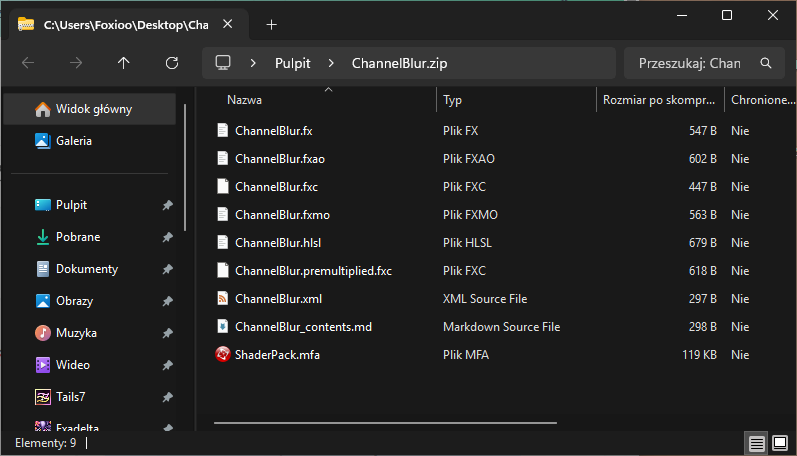Expand chevron after the monitor icon
This screenshot has height=456, width=797.
tap(254, 63)
